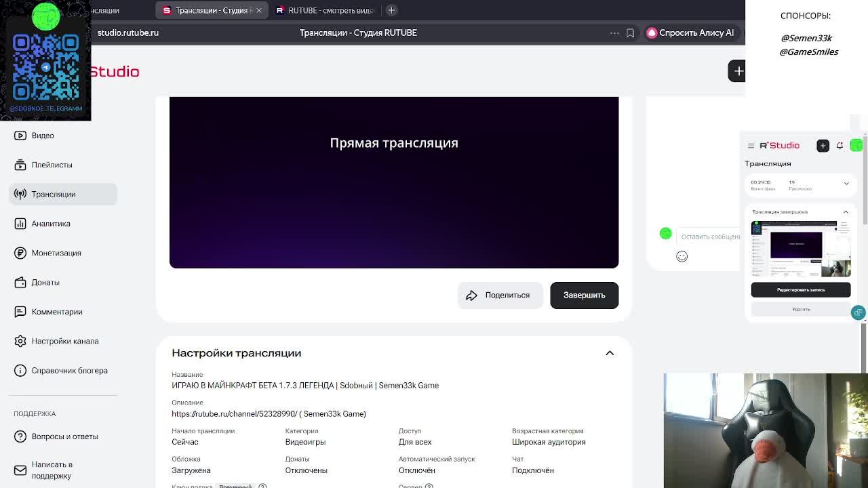Open Донаты in the sidebar
Screen dimensions: 868x488
[63, 283]
